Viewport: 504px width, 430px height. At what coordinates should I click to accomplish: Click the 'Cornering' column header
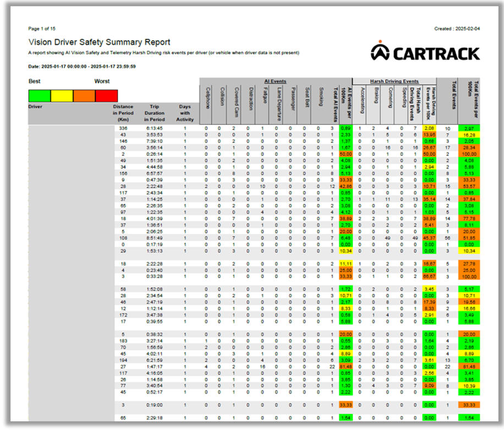(x=391, y=97)
